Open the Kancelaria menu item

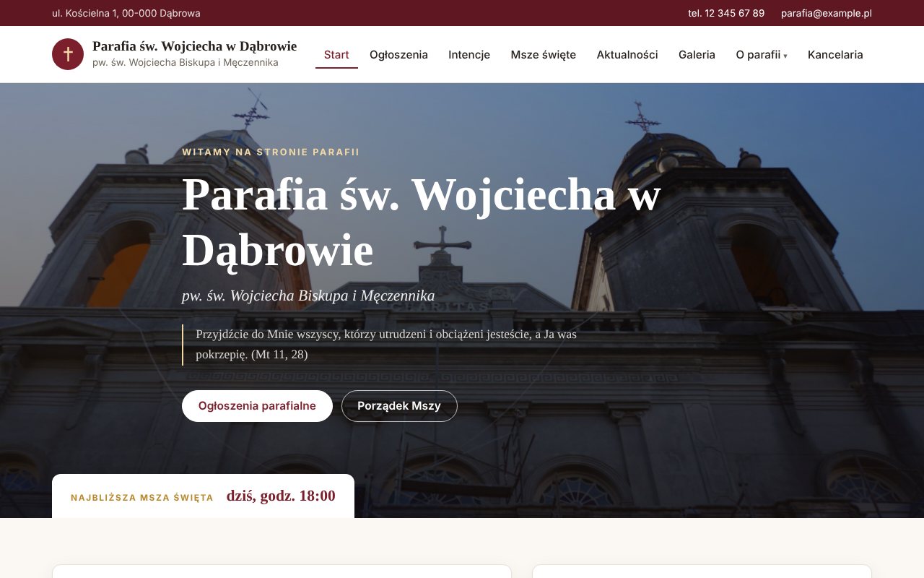coord(835,55)
